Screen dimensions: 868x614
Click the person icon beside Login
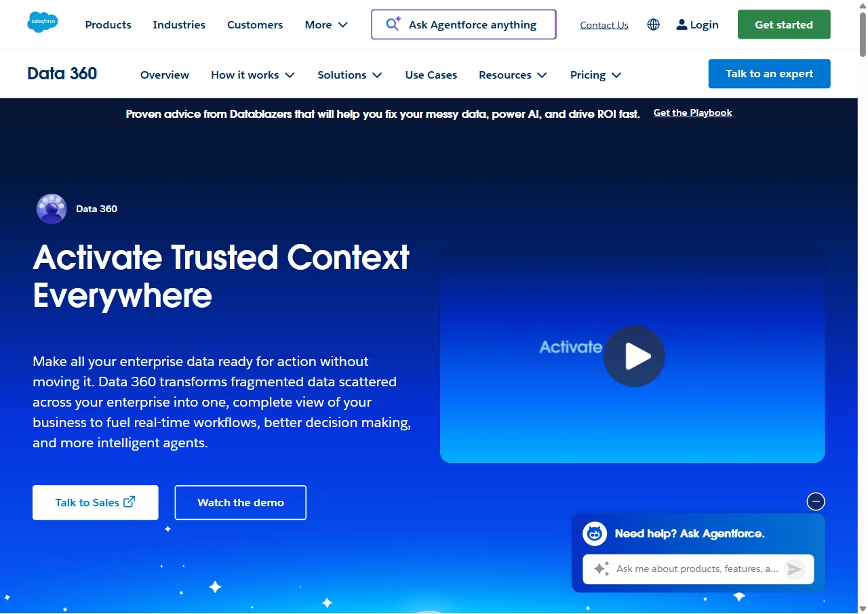click(682, 24)
